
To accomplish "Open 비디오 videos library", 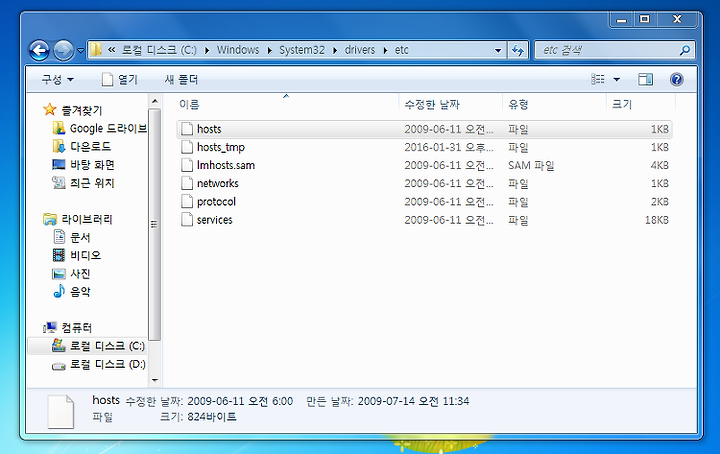I will click(x=85, y=255).
